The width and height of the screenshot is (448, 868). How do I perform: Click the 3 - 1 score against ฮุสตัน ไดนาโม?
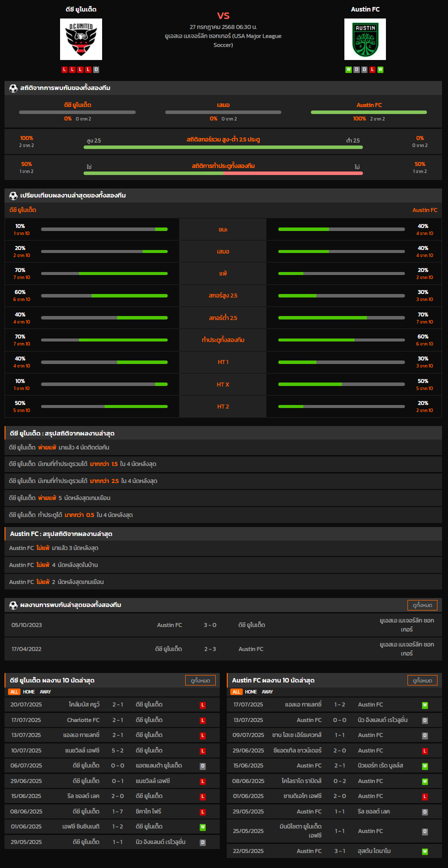coord(340,851)
